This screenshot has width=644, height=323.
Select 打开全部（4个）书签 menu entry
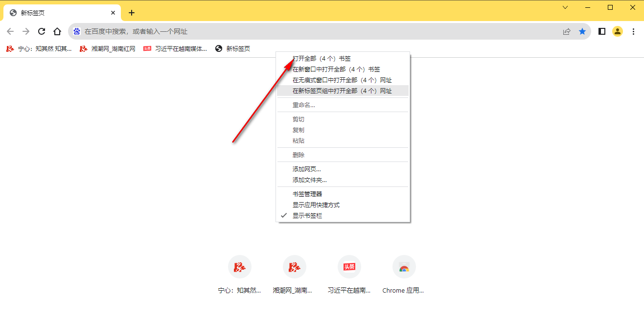click(x=343, y=58)
